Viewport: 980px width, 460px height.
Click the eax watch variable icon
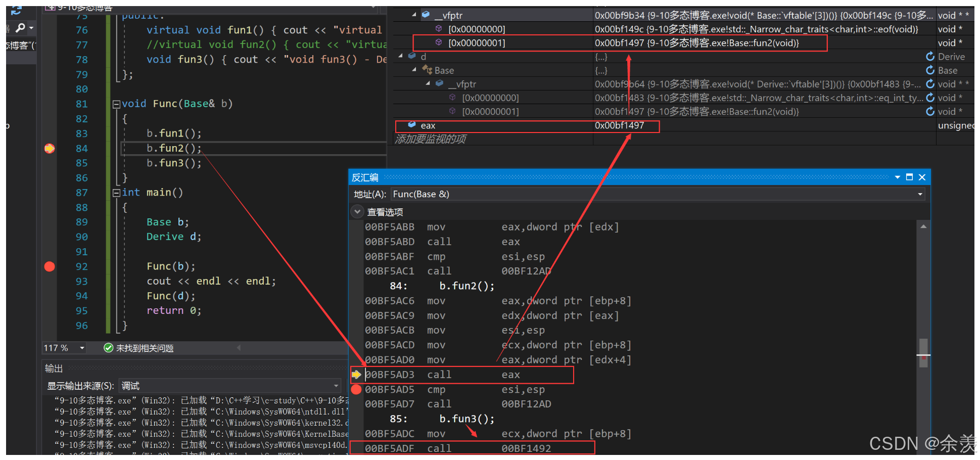[x=412, y=125]
